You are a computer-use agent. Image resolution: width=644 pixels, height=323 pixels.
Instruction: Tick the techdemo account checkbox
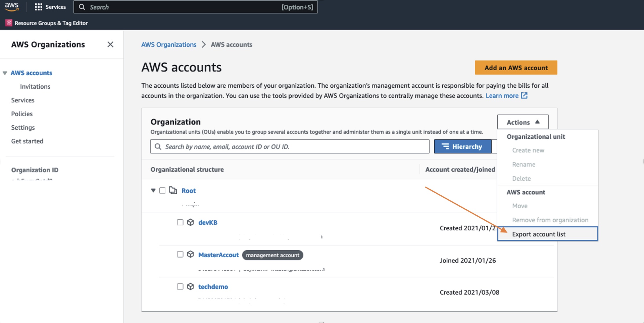click(180, 287)
